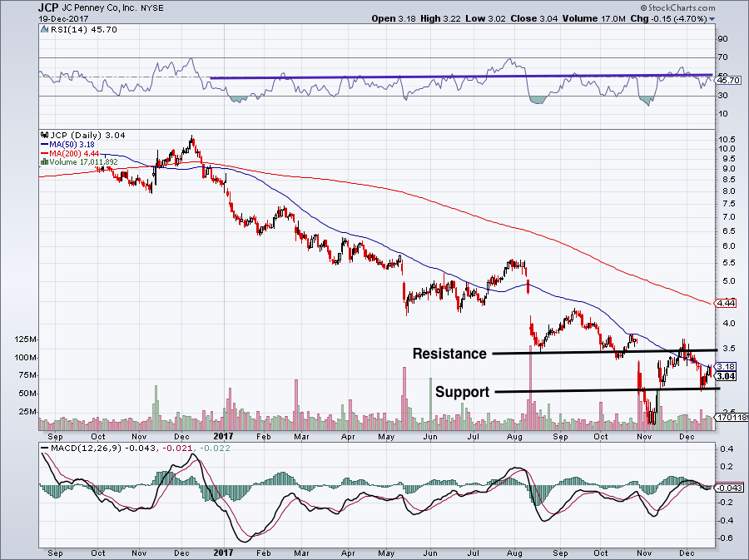The image size is (749, 560).
Task: Click the 50M volume axis label
Action: (27, 394)
